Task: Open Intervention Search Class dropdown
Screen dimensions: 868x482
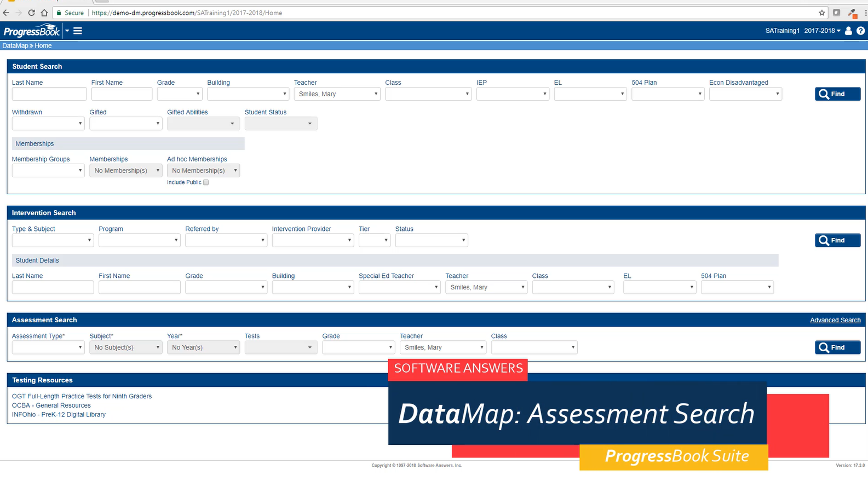Action: [x=573, y=287]
